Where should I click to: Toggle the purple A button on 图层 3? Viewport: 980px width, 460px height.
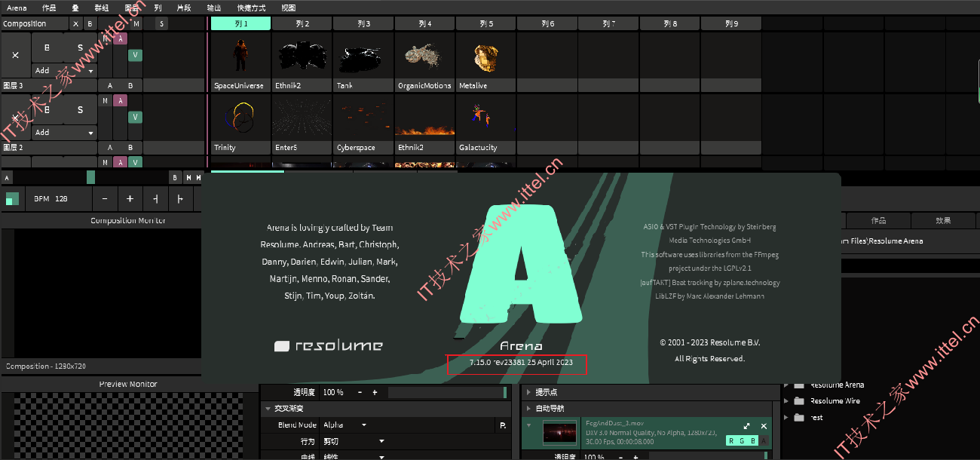(x=120, y=39)
